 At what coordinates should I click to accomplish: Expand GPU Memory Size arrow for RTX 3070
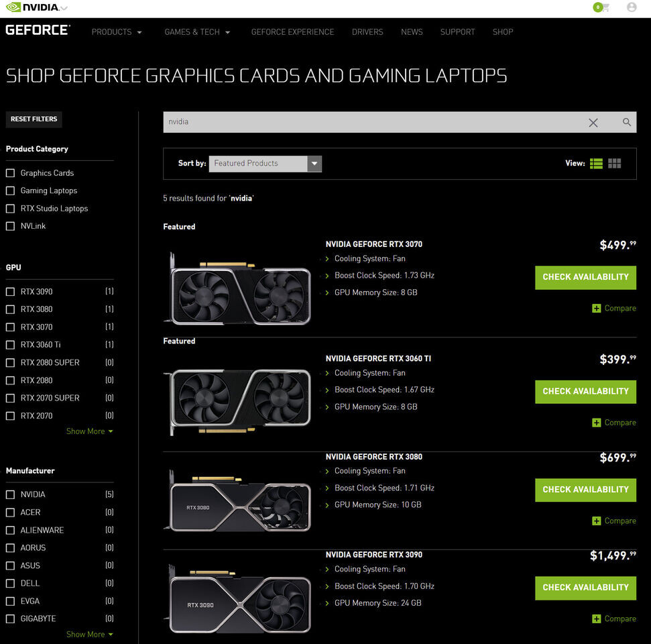click(327, 293)
